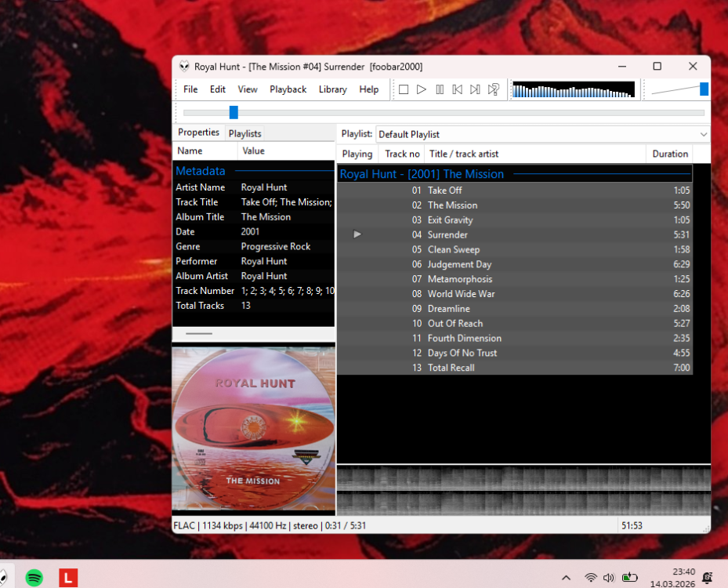728x588 pixels.
Task: Open Spotify from the taskbar
Action: [34, 578]
